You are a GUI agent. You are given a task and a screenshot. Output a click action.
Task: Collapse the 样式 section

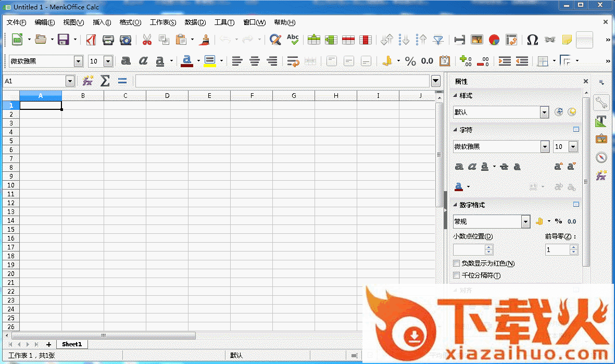point(455,95)
